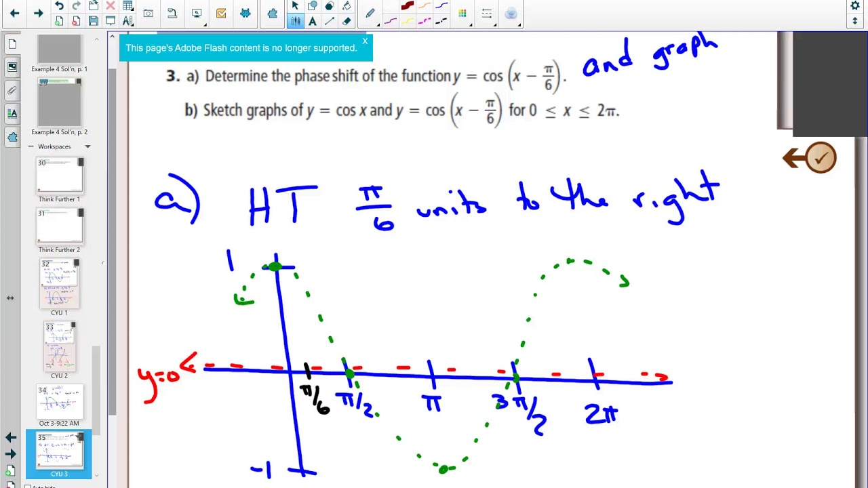
Task: Open the text formatting Az tool
Action: click(127, 21)
